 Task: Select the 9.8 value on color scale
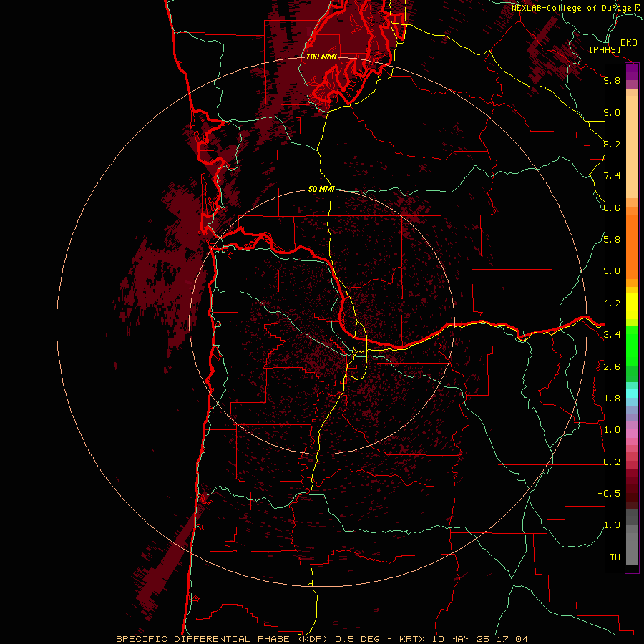click(612, 80)
